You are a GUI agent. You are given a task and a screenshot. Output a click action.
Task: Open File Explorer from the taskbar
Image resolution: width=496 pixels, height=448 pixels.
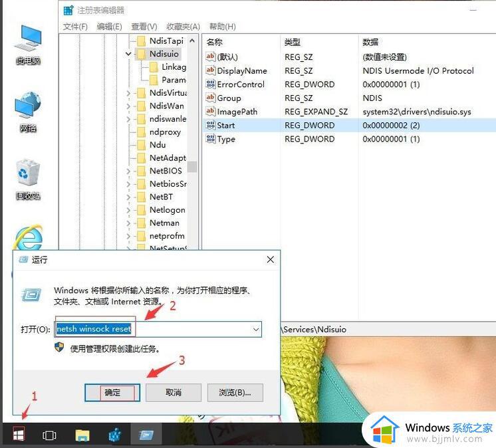(x=82, y=435)
